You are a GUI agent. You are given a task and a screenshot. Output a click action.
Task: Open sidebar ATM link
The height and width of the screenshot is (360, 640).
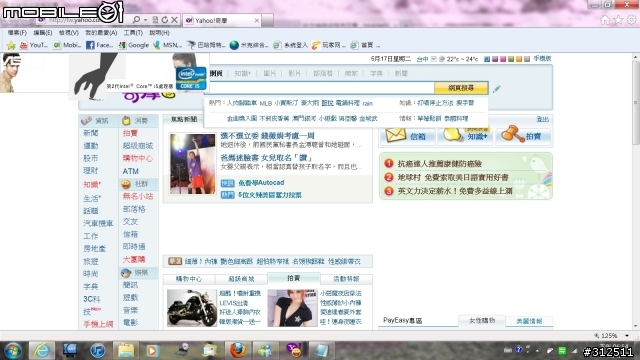pyautogui.click(x=131, y=171)
